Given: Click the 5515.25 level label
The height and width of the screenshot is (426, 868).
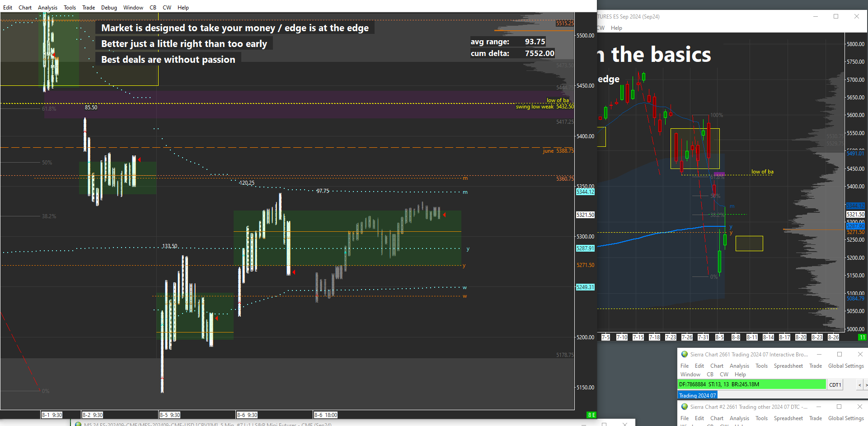Looking at the screenshot, I should [565, 23].
